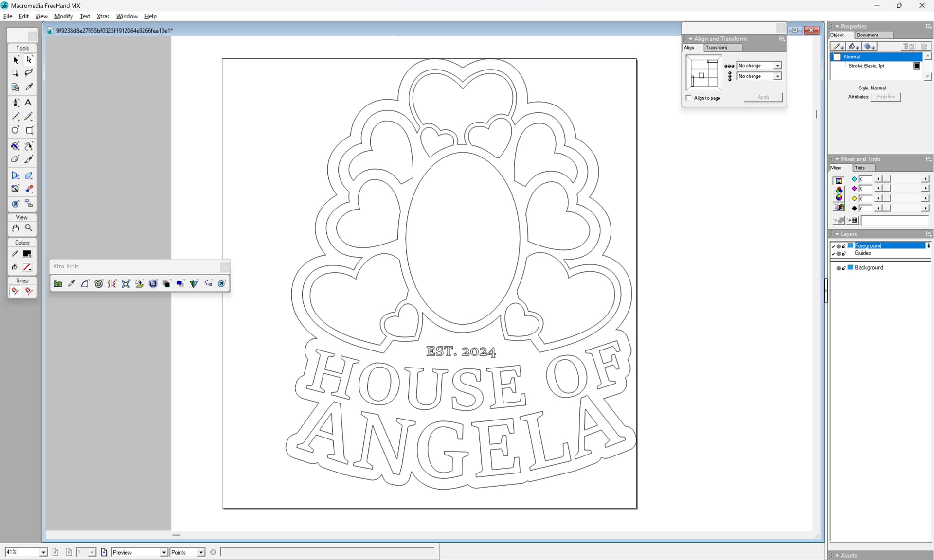Collapse the Properties panel

837,26
